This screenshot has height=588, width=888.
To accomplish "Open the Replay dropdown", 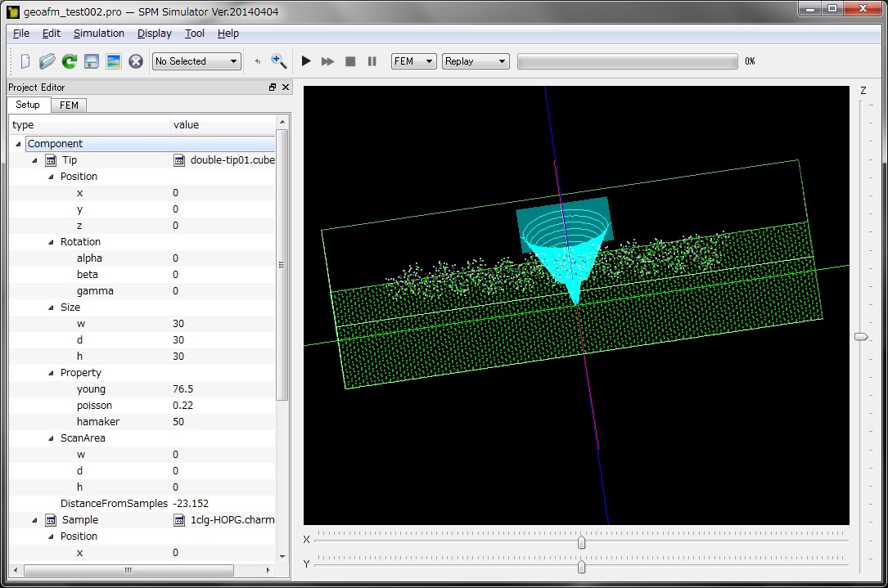I will [475, 61].
